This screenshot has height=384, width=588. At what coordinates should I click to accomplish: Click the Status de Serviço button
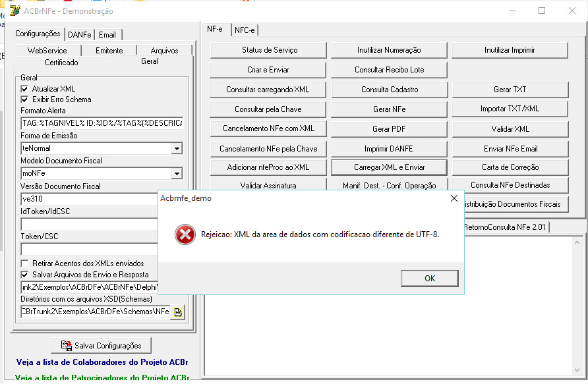pyautogui.click(x=268, y=50)
